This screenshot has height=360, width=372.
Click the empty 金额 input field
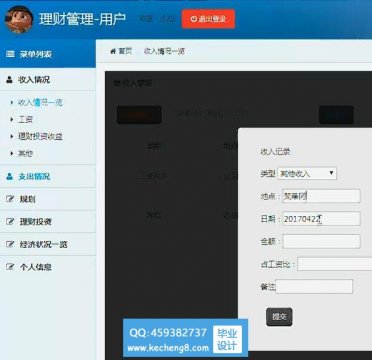[321, 241]
